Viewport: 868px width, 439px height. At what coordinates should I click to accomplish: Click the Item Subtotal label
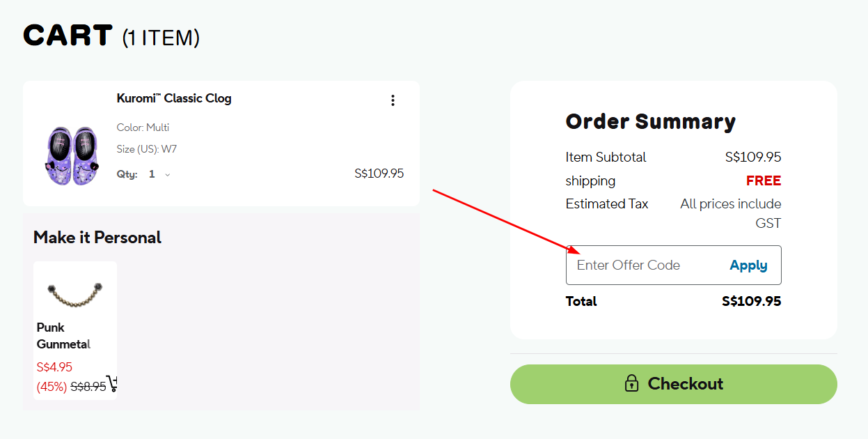point(605,157)
